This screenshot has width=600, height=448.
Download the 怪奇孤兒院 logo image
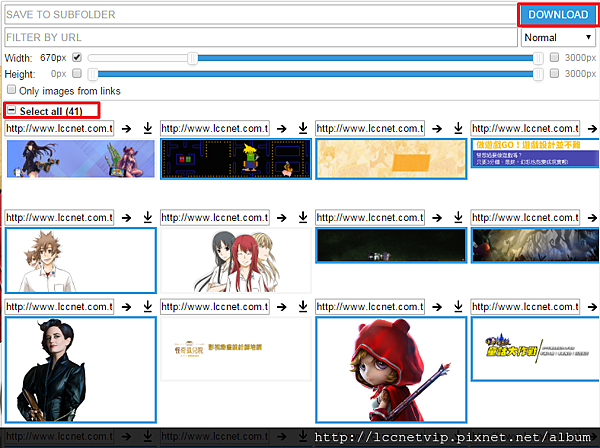click(x=303, y=306)
